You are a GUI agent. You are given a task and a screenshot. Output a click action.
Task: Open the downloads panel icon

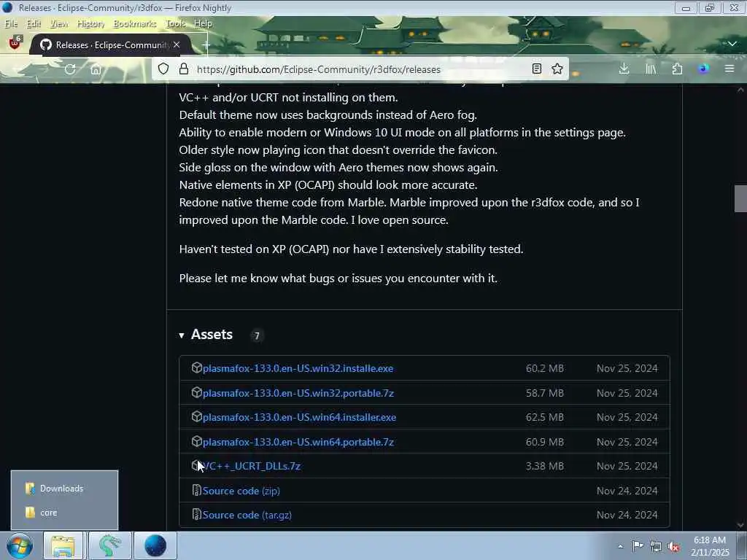(624, 69)
